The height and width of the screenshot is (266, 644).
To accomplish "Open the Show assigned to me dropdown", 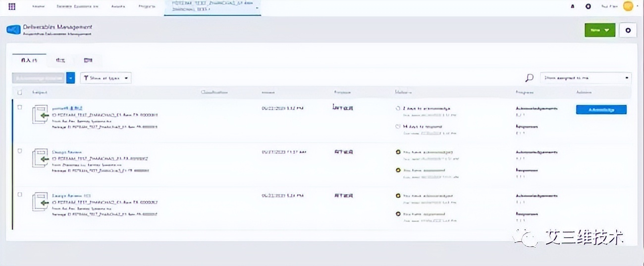I will (x=586, y=78).
